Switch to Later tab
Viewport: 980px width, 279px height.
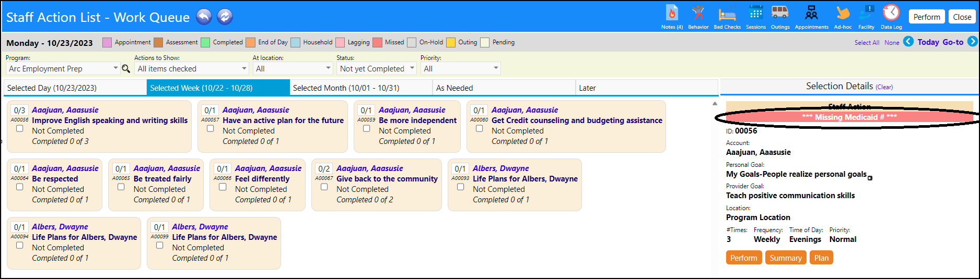click(647, 88)
